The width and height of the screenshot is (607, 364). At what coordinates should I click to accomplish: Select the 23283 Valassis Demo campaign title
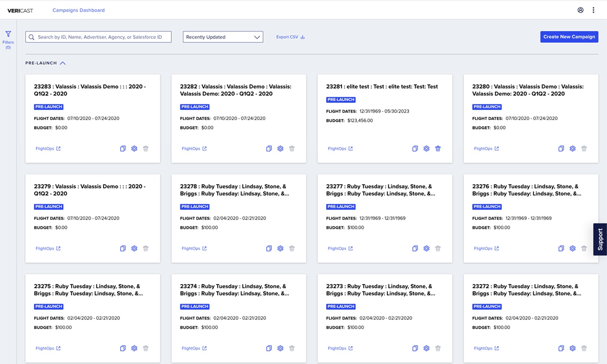90,90
